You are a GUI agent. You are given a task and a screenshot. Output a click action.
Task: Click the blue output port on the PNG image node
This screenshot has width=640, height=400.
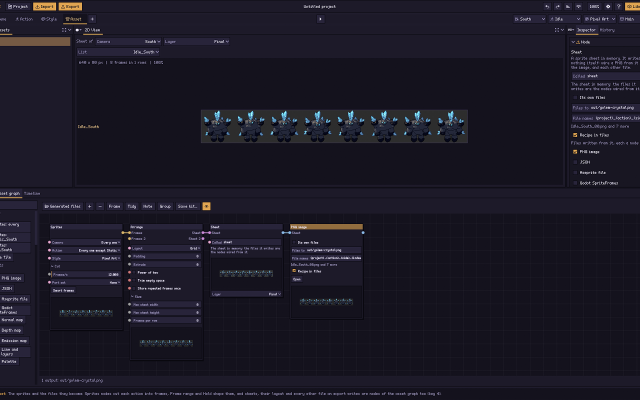[363, 233]
